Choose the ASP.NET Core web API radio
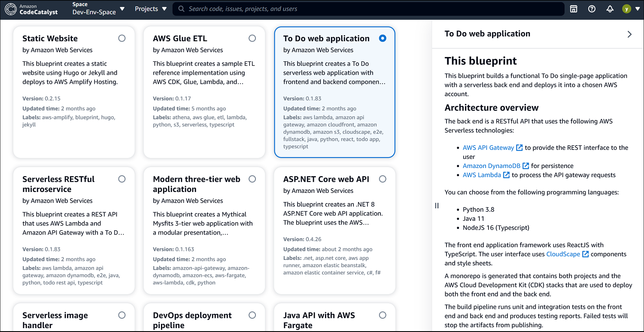The image size is (644, 332). [383, 179]
